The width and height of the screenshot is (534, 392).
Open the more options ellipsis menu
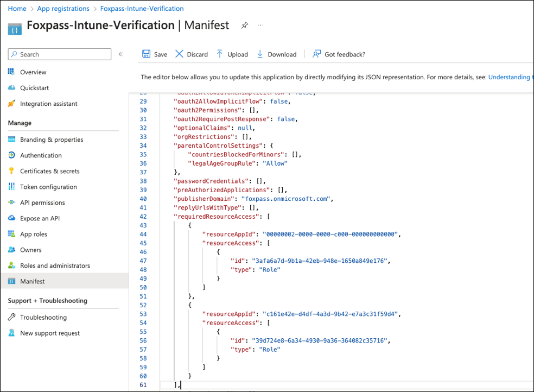click(x=260, y=26)
